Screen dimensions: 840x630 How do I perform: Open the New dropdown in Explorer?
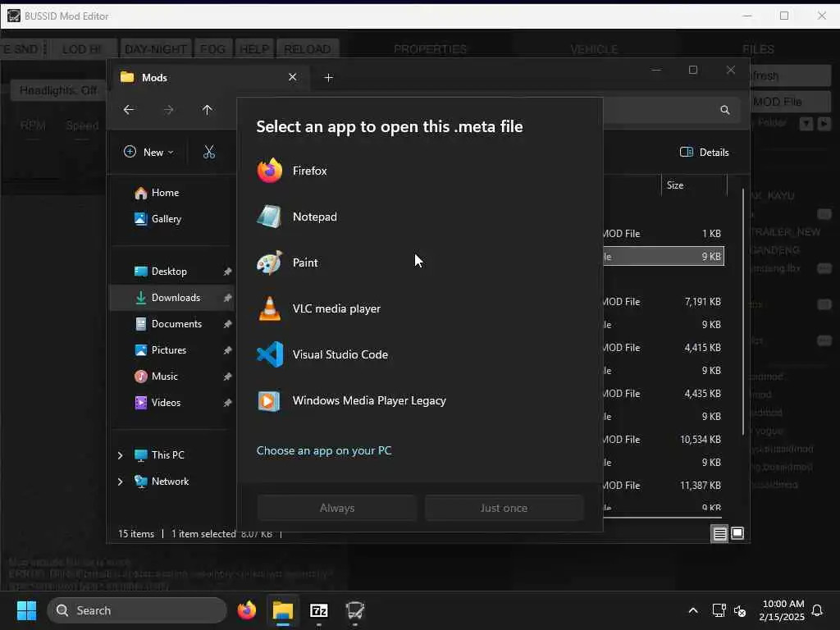[x=148, y=152]
